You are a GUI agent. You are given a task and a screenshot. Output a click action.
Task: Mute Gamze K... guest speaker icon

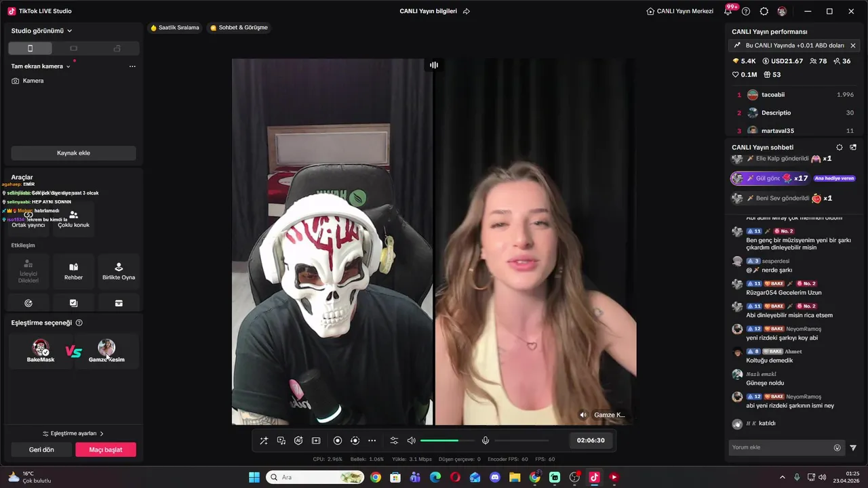(583, 415)
